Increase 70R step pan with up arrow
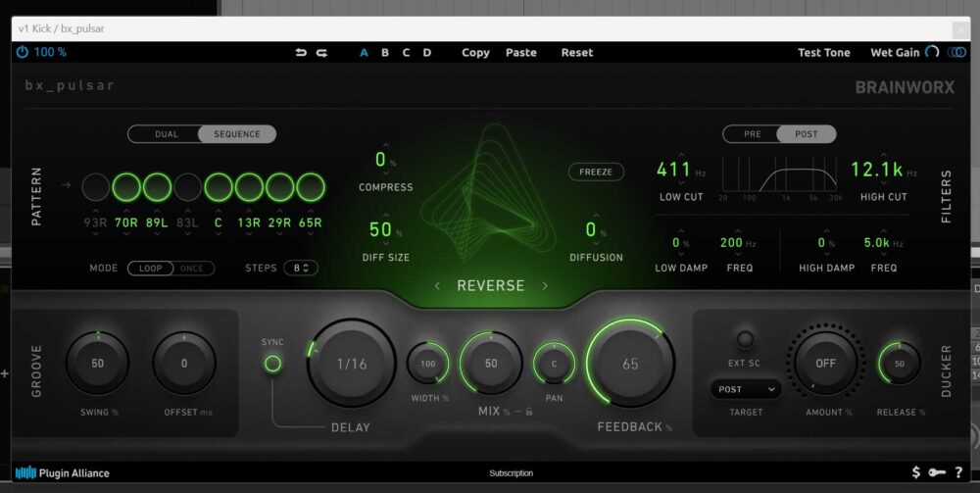The height and width of the screenshot is (493, 980). tap(126, 213)
